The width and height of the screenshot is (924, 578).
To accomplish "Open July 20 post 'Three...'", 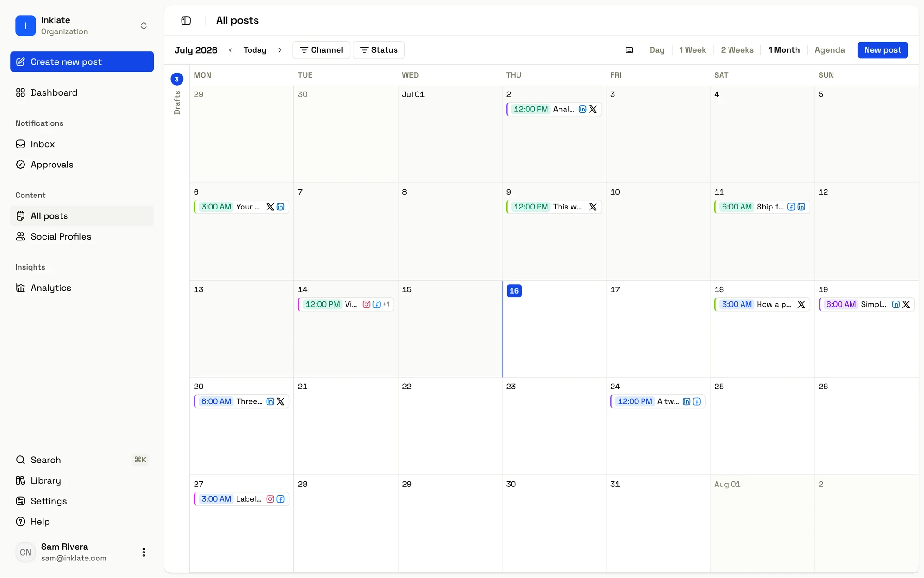I will coord(241,401).
